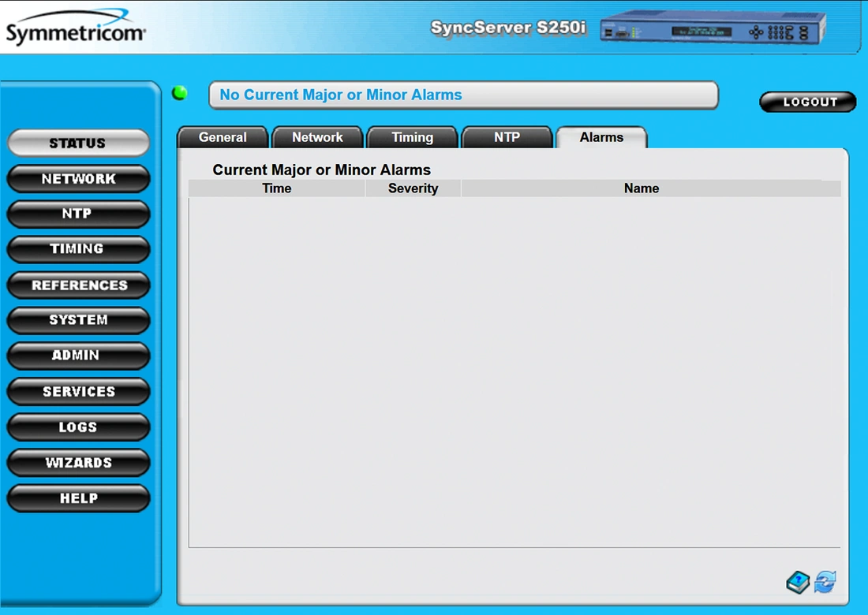868x615 pixels.
Task: Click the LOGOUT button
Action: (x=808, y=102)
